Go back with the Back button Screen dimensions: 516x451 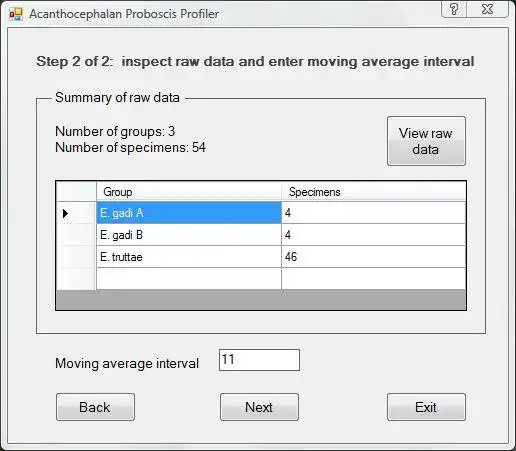click(95, 407)
